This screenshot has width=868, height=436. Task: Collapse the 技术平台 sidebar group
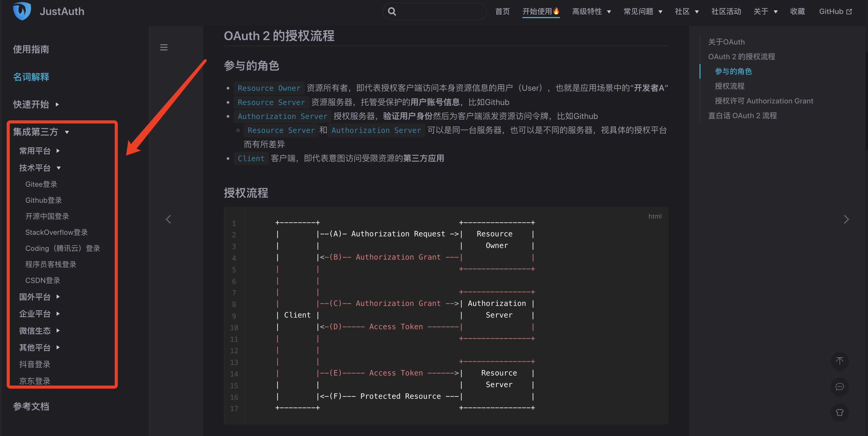coord(40,168)
